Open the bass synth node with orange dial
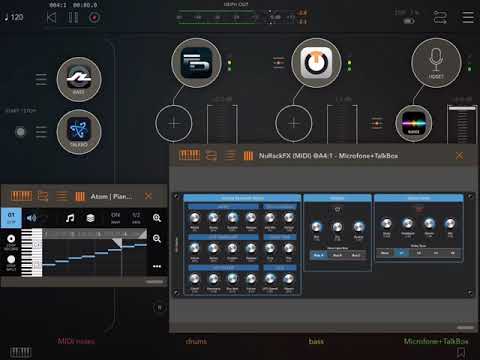 point(316,63)
